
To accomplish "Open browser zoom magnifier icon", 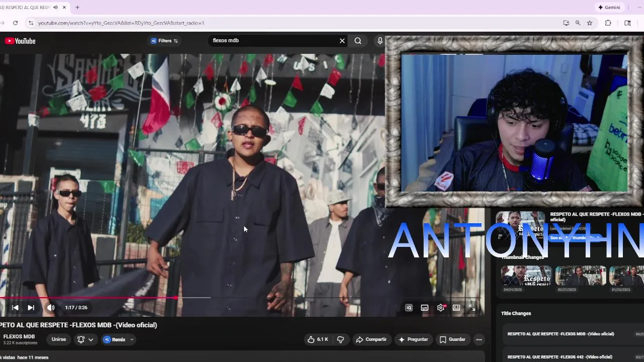I will [578, 23].
